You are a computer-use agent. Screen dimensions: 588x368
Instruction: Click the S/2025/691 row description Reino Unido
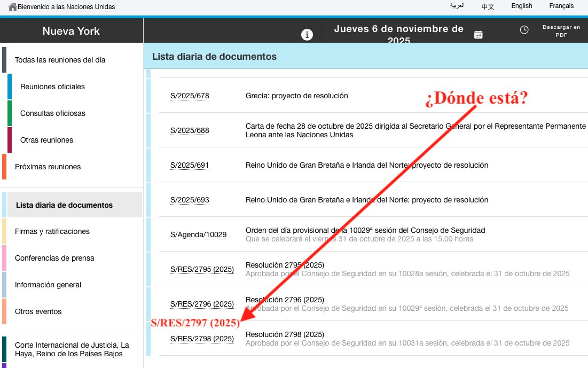[x=367, y=165]
